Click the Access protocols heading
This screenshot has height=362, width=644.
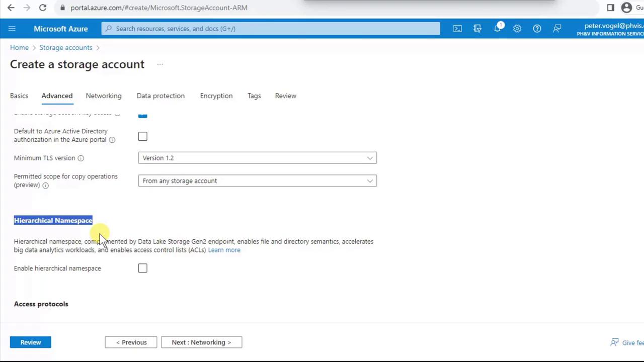click(x=41, y=304)
